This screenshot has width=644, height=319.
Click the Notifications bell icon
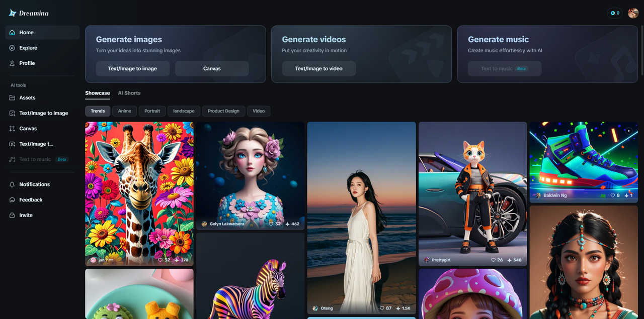pos(12,184)
